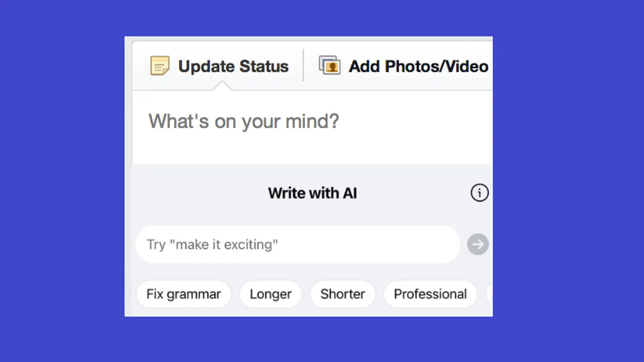The width and height of the screenshot is (644, 362).
Task: Select the Shorter suggestion chip
Action: 342,294
